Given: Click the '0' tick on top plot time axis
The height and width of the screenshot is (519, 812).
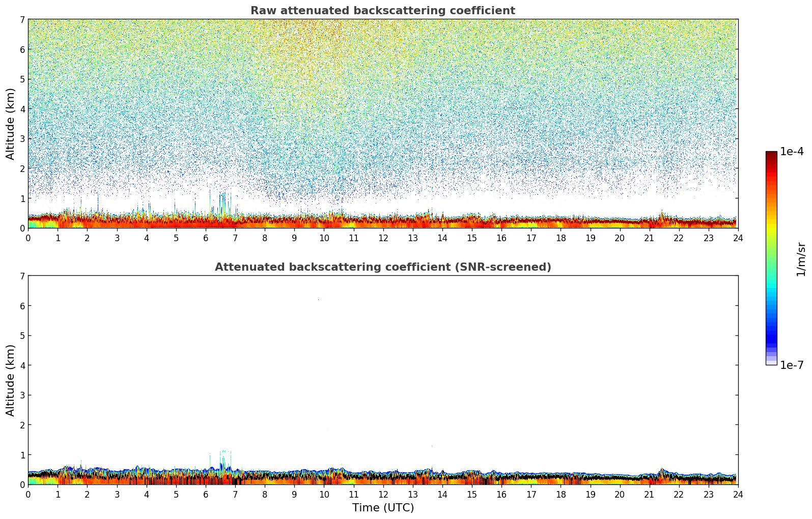Looking at the screenshot, I should click(x=28, y=238).
